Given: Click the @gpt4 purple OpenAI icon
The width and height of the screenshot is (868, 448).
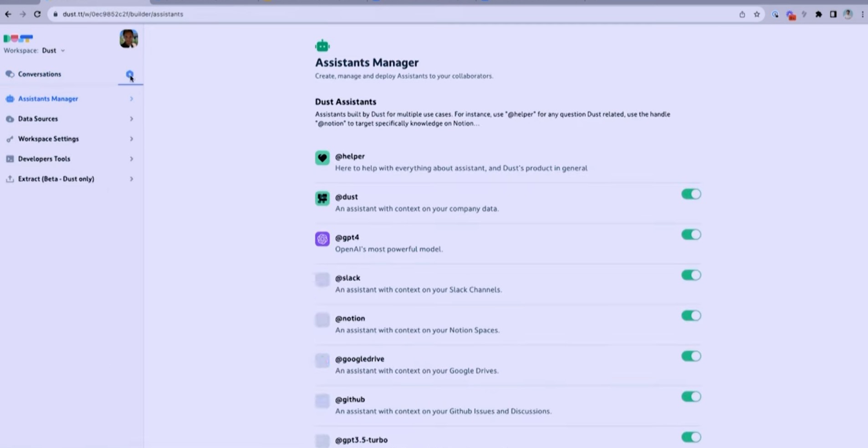Looking at the screenshot, I should click(x=322, y=239).
